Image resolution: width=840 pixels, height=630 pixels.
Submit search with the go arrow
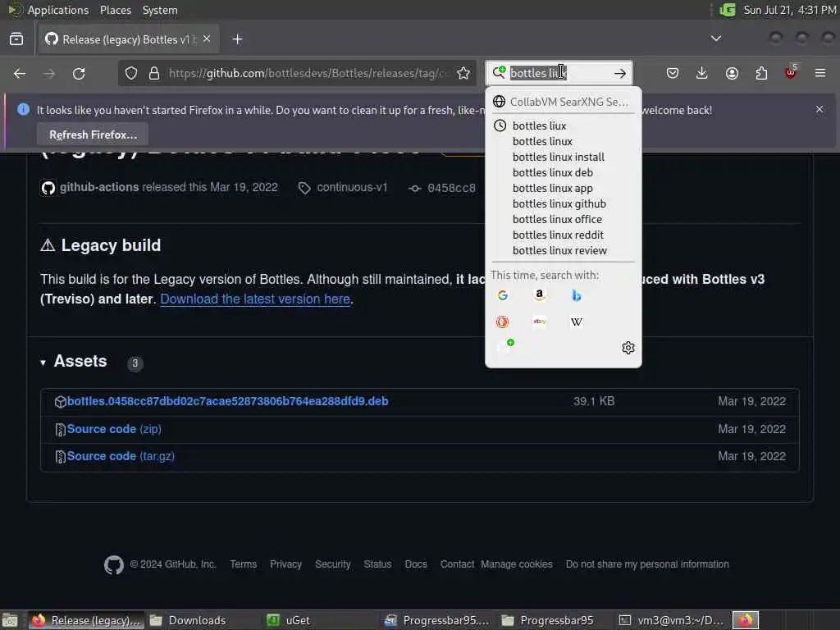(620, 73)
